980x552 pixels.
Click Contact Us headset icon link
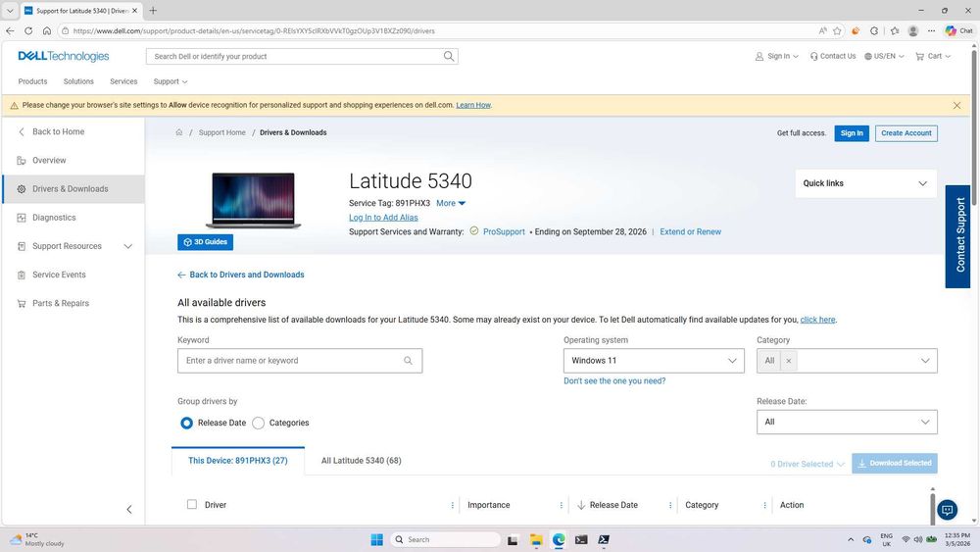832,56
